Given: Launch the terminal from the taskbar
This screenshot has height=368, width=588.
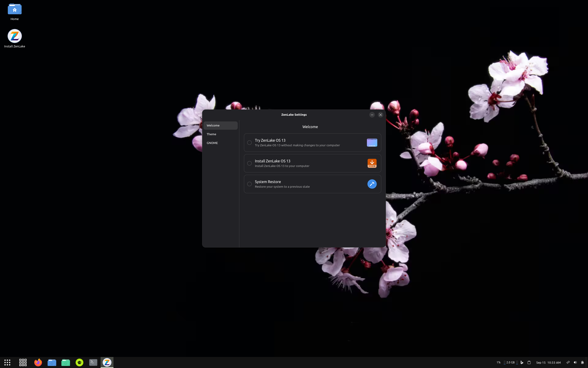Looking at the screenshot, I should tap(93, 362).
